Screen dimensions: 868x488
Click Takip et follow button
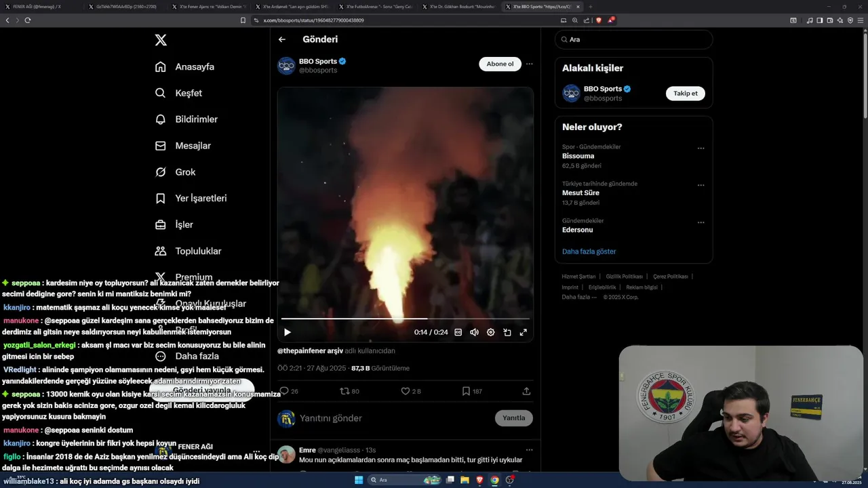(x=685, y=94)
